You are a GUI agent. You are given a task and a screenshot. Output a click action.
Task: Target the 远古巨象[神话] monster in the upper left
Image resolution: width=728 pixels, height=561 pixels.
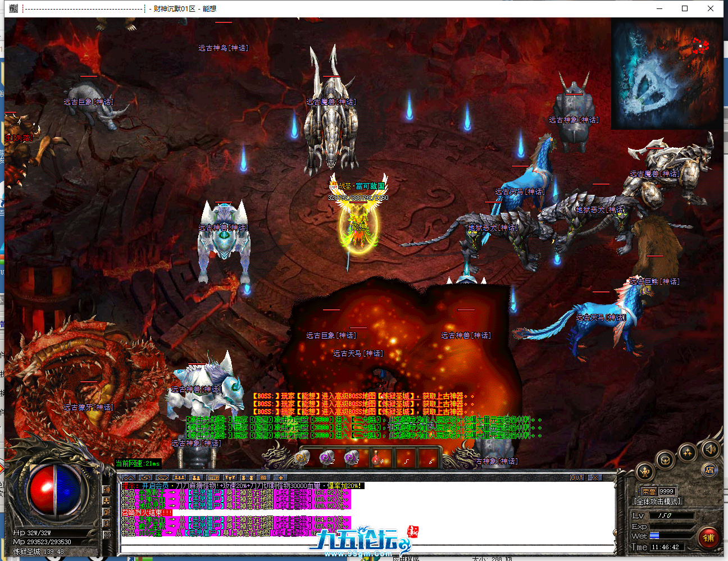(97, 106)
